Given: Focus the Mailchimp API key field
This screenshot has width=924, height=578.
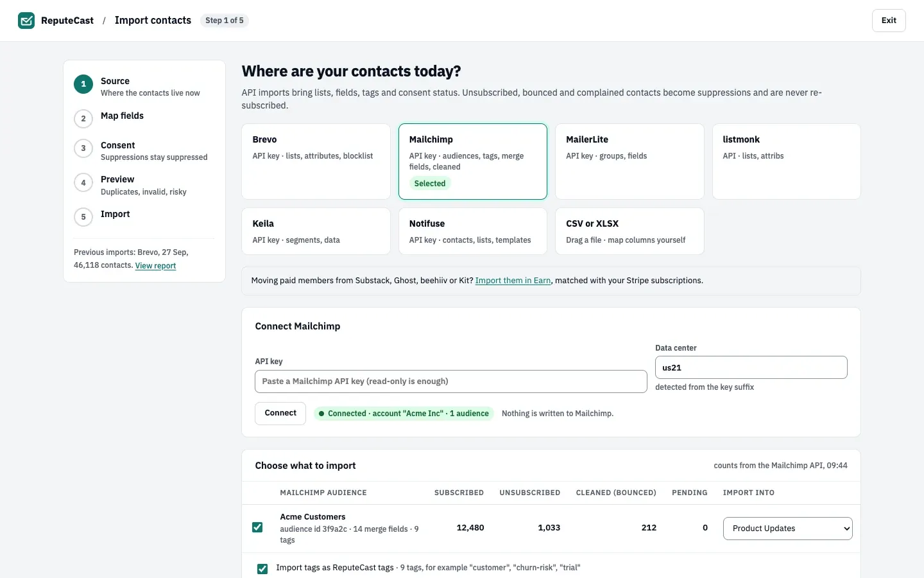Looking at the screenshot, I should (451, 381).
